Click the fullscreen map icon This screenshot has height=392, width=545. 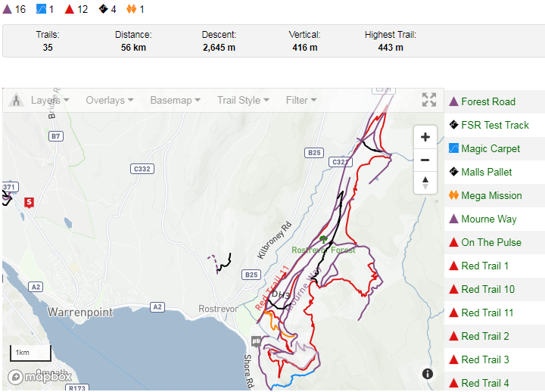click(x=429, y=100)
